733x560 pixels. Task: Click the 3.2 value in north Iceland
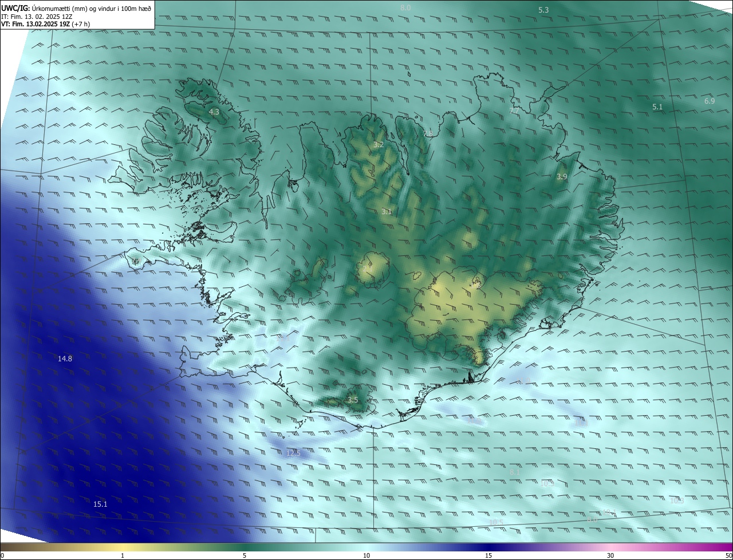point(379,145)
